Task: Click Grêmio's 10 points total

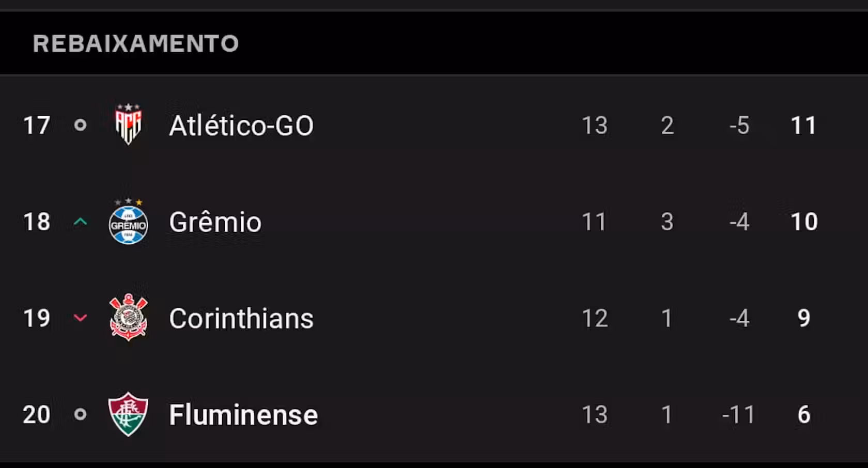Action: coord(804,222)
